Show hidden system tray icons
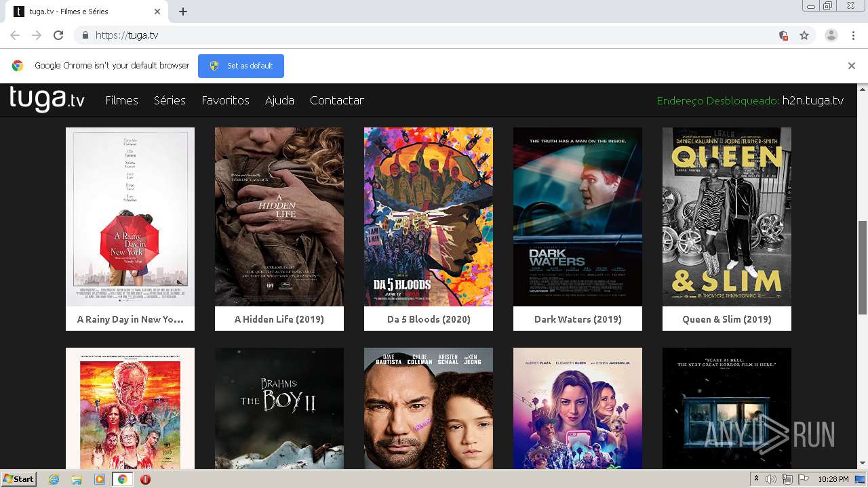The image size is (868, 488). tap(756, 479)
